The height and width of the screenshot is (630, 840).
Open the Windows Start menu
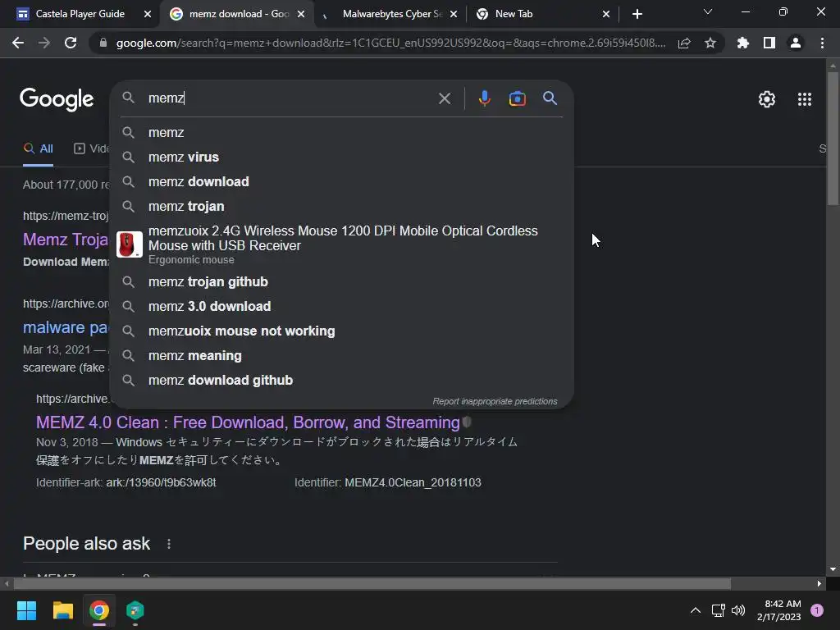tap(26, 610)
